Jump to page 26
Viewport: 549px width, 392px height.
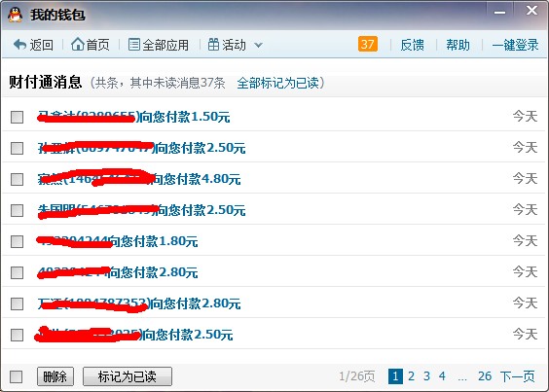485,376
